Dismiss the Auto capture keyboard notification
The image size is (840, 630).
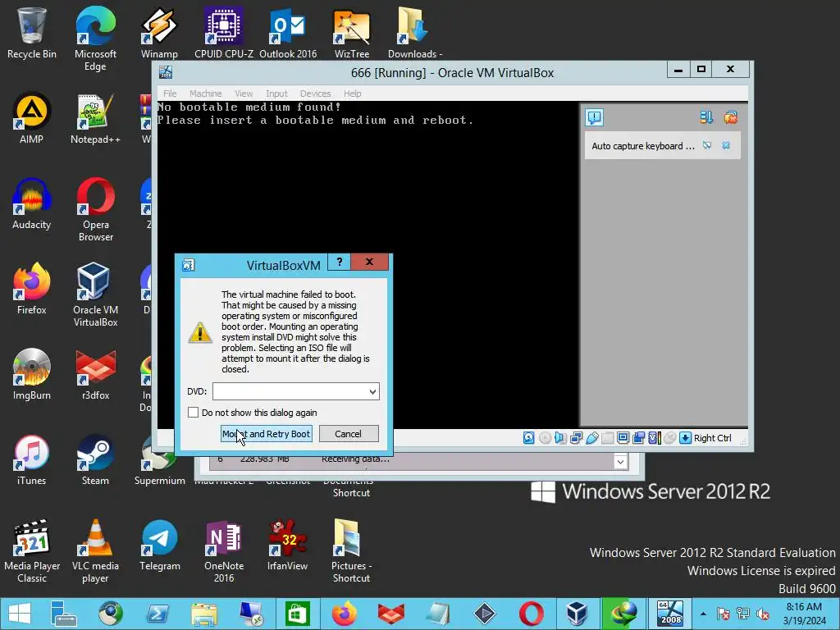(x=726, y=146)
